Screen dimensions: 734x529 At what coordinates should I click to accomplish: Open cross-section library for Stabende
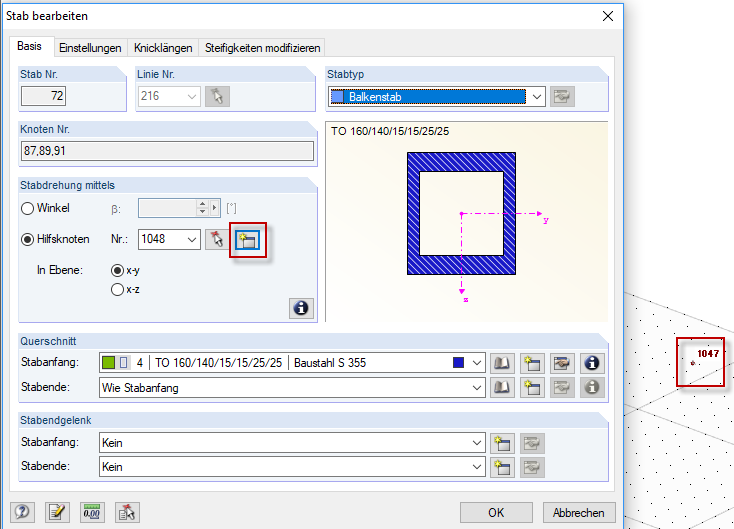(502, 388)
